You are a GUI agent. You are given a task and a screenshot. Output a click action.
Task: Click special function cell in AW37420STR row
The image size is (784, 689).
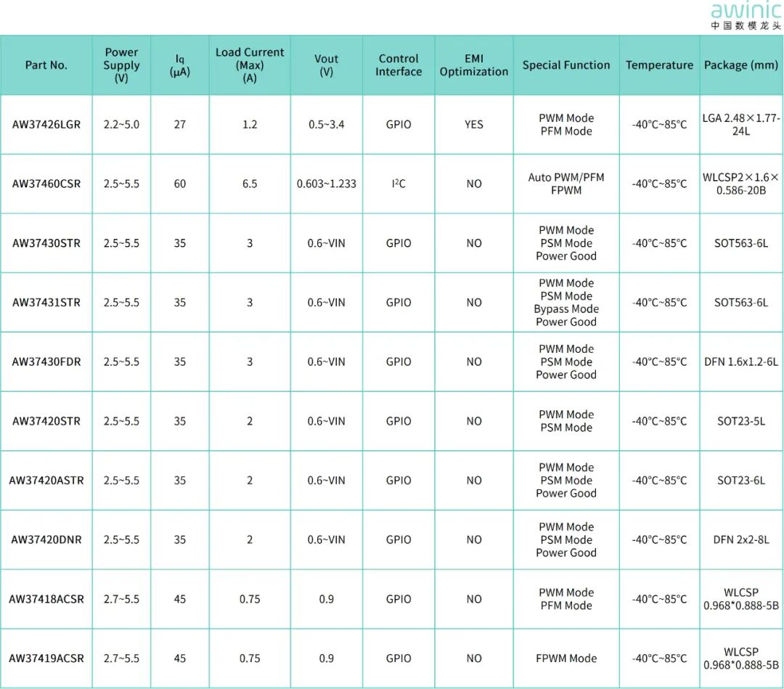click(566, 421)
